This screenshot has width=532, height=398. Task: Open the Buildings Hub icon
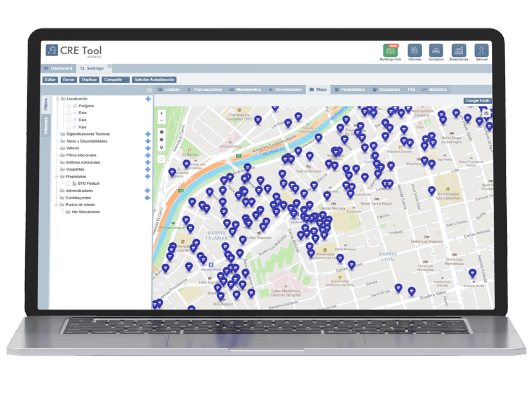pyautogui.click(x=391, y=51)
